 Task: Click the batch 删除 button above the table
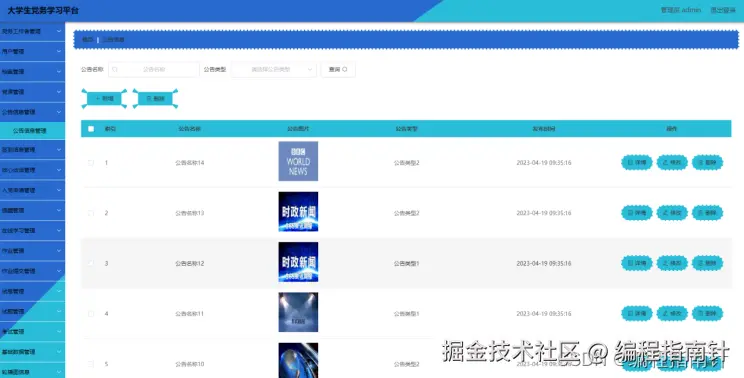pos(155,99)
